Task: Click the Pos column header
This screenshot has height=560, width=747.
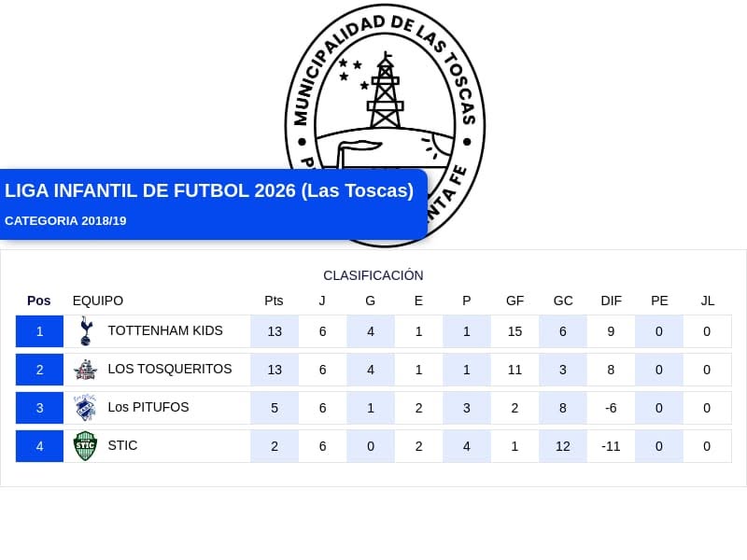Action: click(x=39, y=301)
